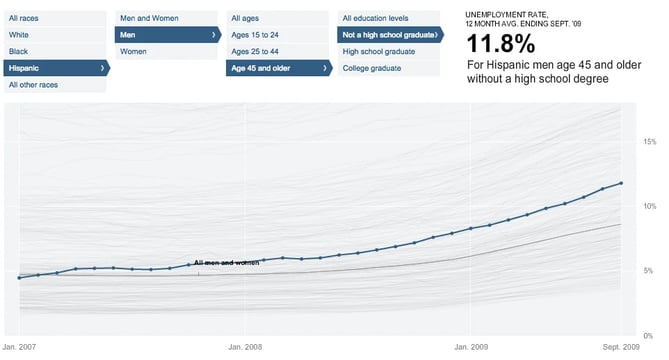Choose the White race option
This screenshot has width=669, height=360.
tap(55, 35)
